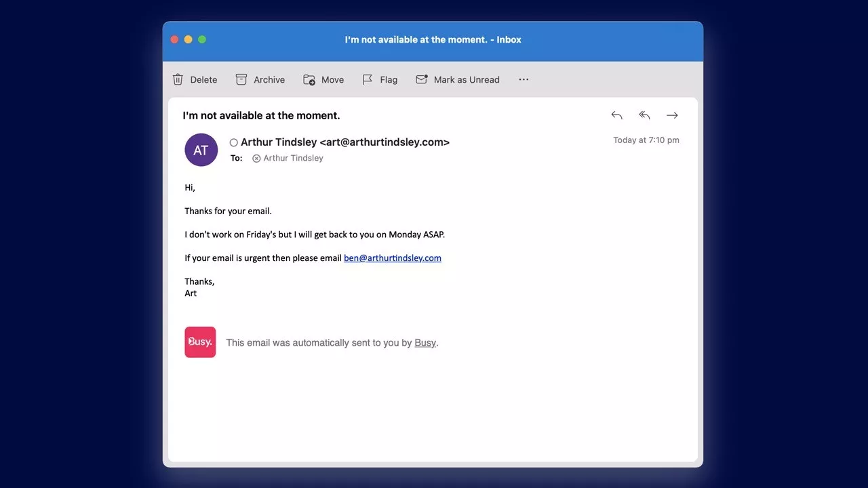Follow the underlined Busy link in footer

coord(425,343)
